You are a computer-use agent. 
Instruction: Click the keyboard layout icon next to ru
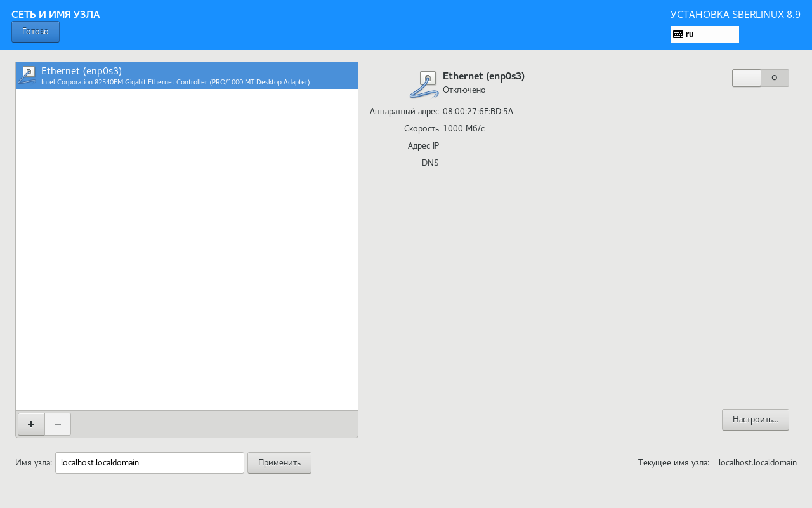tap(678, 34)
